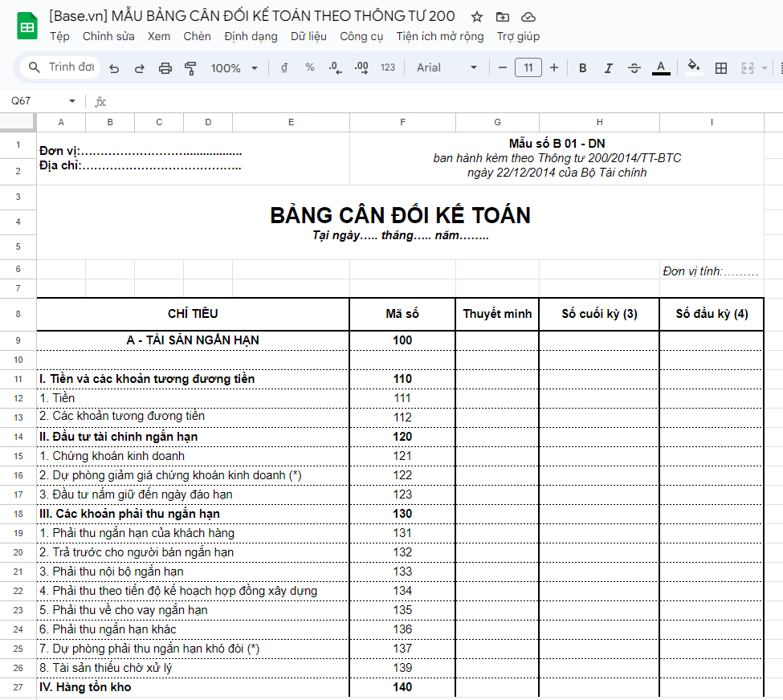Image resolution: width=783 pixels, height=700 pixels.
Task: Open the Dữ liệu menu
Action: (x=308, y=36)
